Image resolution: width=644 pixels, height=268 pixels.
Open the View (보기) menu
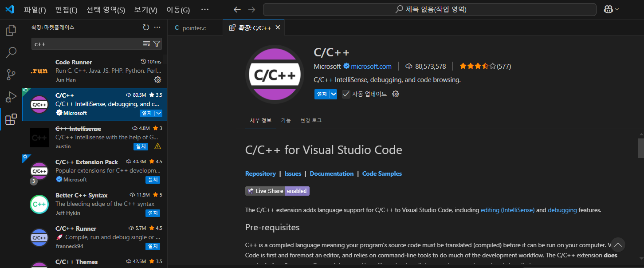click(x=145, y=10)
